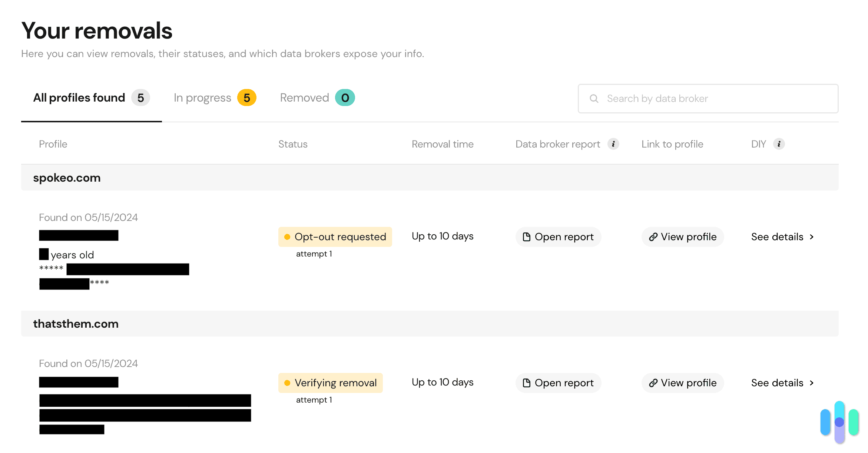Image resolution: width=868 pixels, height=453 pixels.
Task: Collapse the spokeo.com group header
Action: tap(67, 178)
